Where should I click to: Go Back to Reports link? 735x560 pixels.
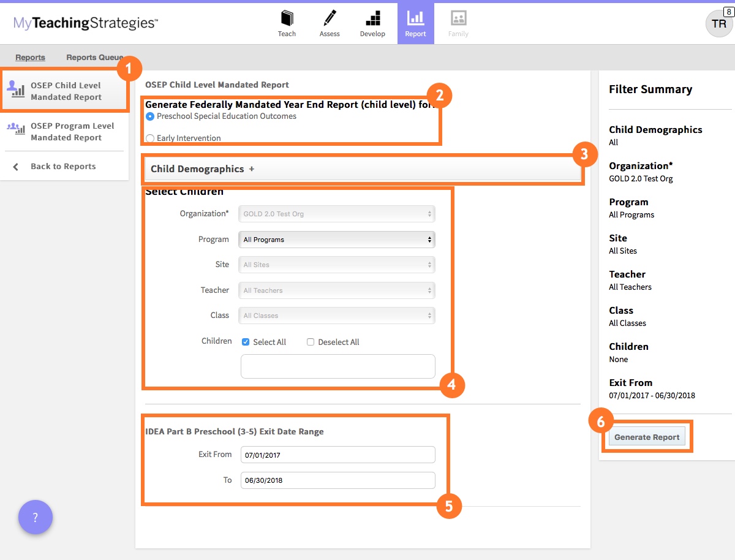pyautogui.click(x=63, y=167)
